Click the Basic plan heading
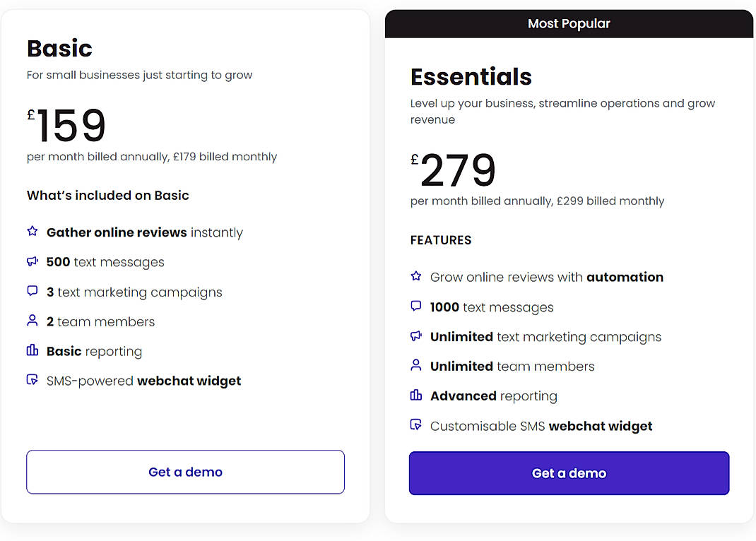Screen dimensions: 756x541 tap(59, 48)
